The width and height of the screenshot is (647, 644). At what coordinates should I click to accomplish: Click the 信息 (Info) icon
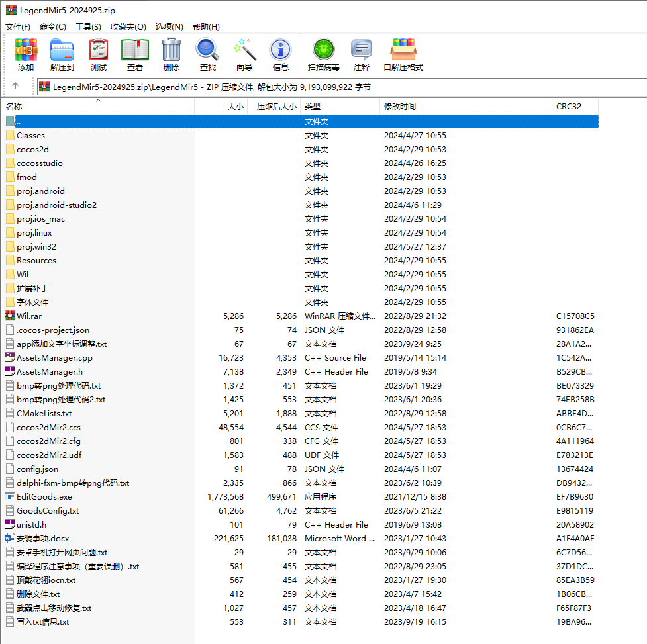coord(281,50)
